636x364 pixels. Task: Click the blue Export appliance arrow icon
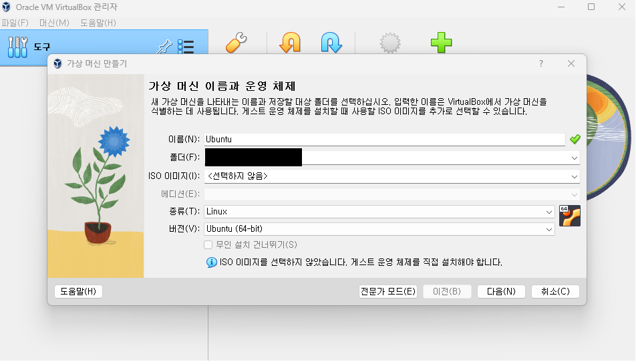(x=331, y=43)
